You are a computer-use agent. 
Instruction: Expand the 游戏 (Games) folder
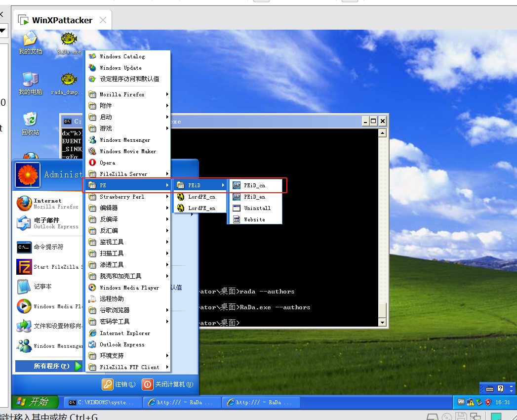point(128,128)
